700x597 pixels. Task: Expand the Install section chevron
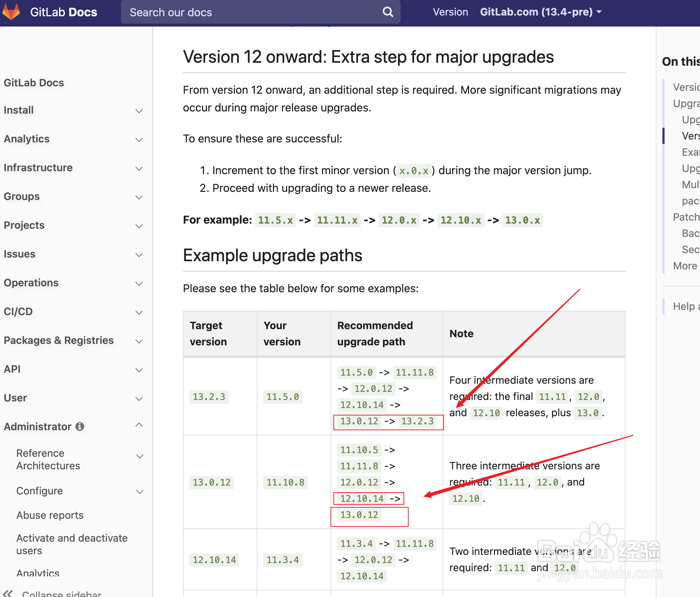pyautogui.click(x=139, y=111)
